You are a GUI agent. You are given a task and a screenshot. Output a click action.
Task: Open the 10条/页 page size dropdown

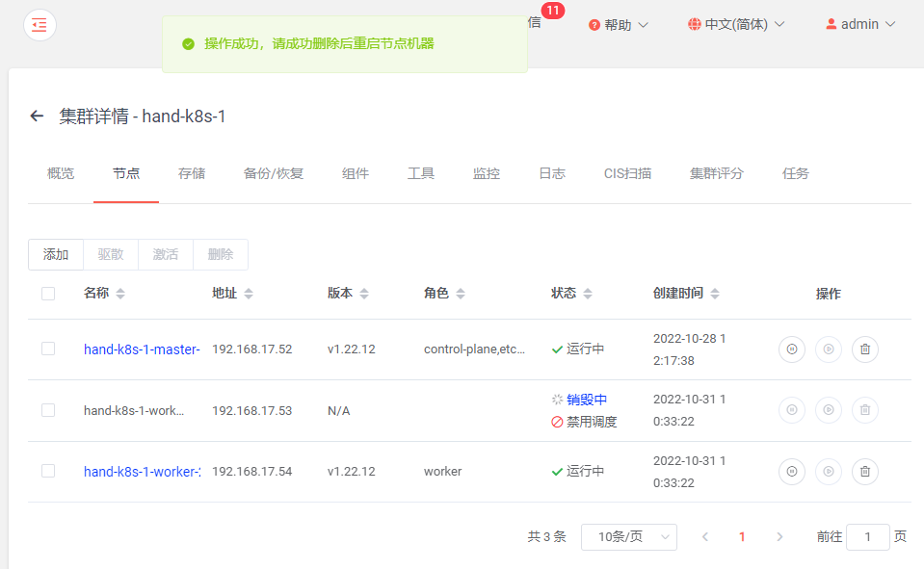point(628,536)
